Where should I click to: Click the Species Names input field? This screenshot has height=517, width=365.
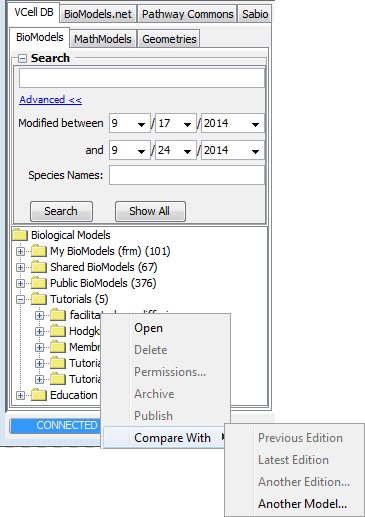pyautogui.click(x=187, y=175)
